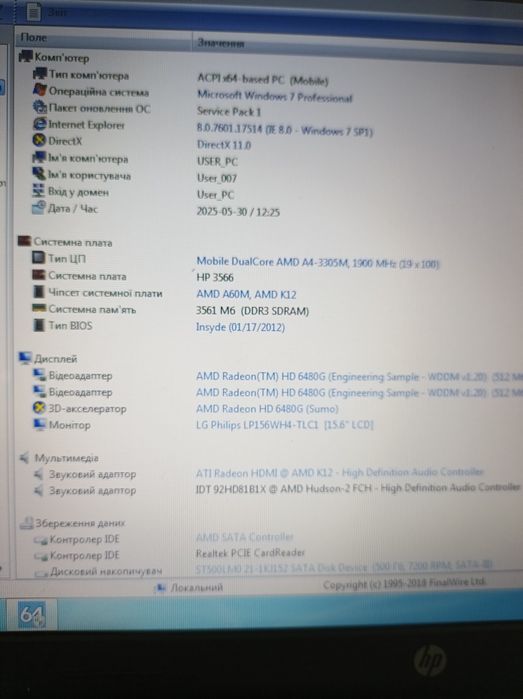The height and width of the screenshot is (699, 523).
Task: Click the Дисковий накопичувач drive icon
Action: pyautogui.click(x=41, y=572)
